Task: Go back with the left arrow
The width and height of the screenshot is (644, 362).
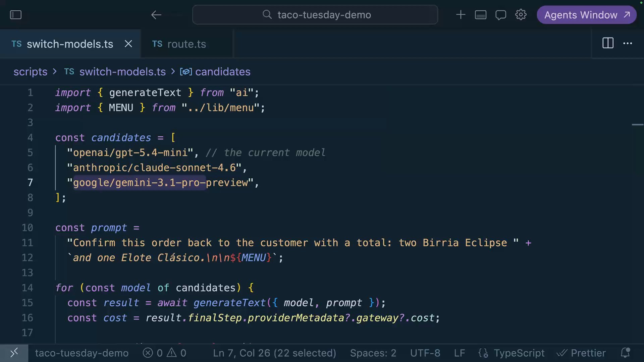Action: 156,15
